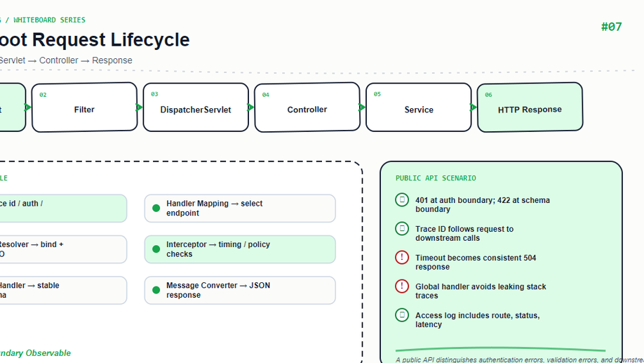Click the #07 series number
The width and height of the screenshot is (644, 363).
[611, 27]
